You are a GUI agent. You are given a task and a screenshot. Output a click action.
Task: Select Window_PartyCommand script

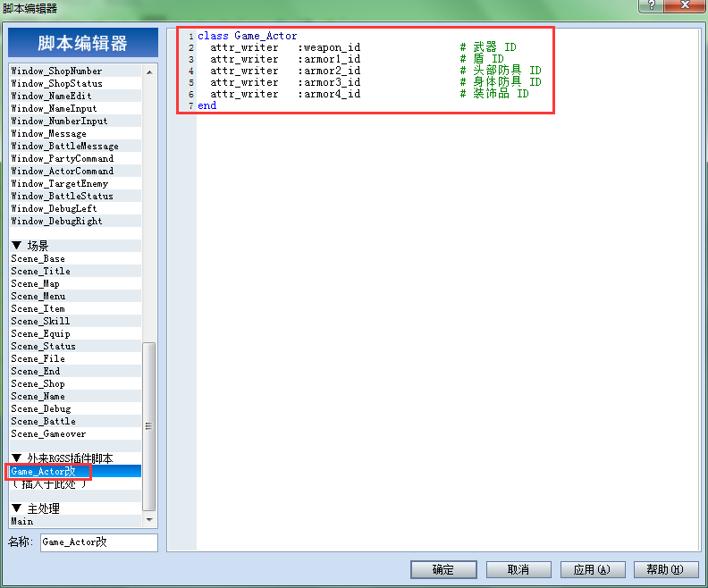(75, 158)
